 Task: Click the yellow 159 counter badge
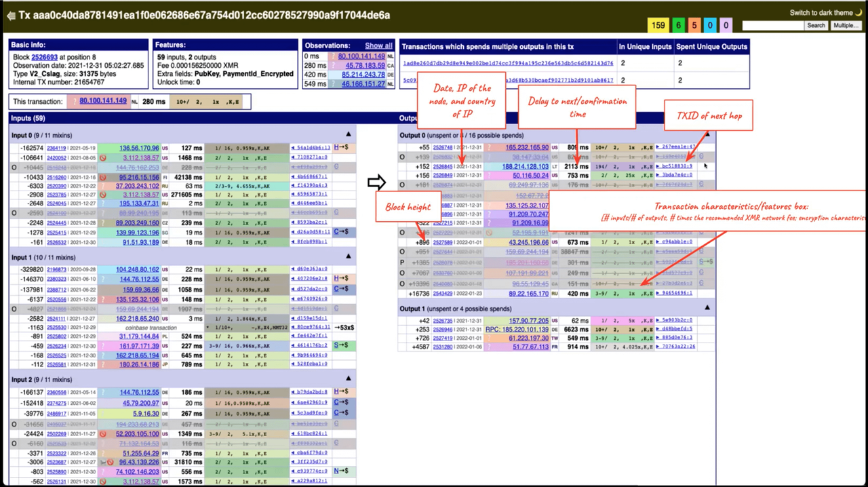[658, 25]
